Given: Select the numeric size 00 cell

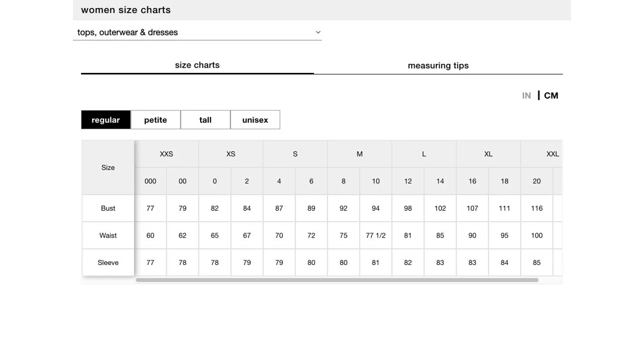Looking at the screenshot, I should click(182, 181).
